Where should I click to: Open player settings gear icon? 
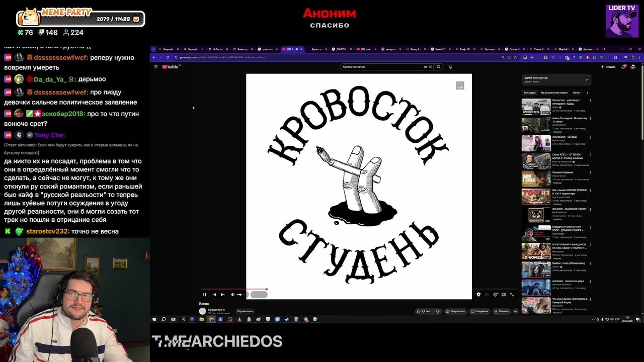point(496,295)
